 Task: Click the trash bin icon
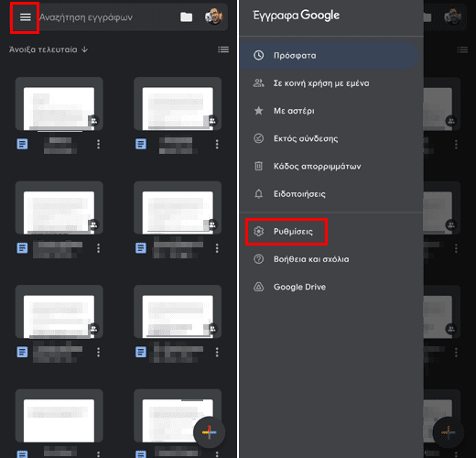point(258,166)
